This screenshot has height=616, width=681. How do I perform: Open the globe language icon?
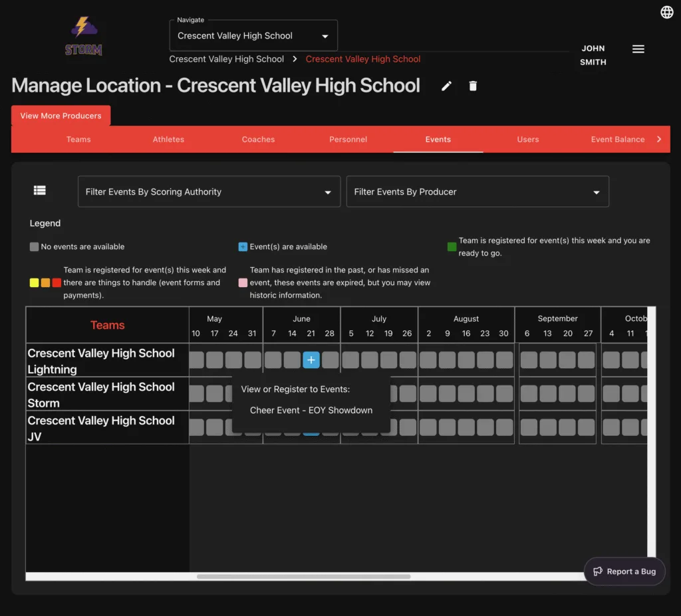click(x=666, y=12)
